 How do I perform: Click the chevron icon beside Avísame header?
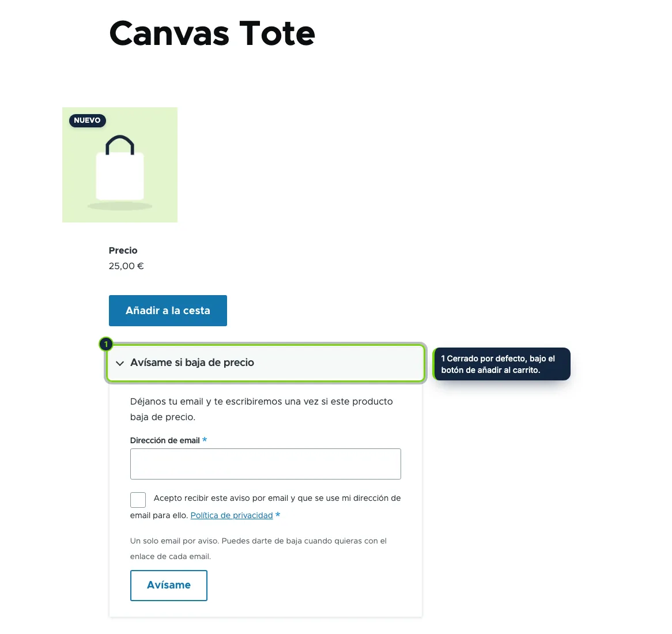[x=119, y=363]
